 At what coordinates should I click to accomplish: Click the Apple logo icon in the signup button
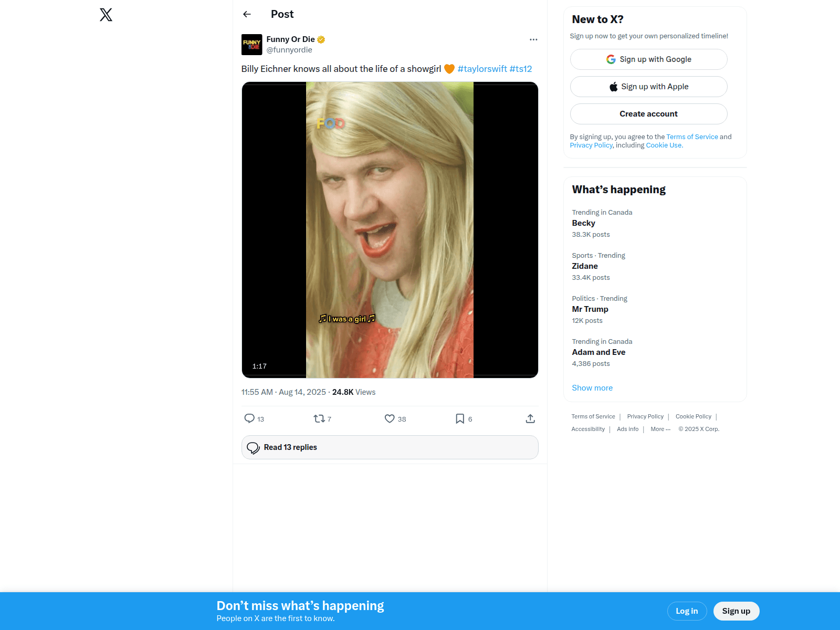(613, 87)
